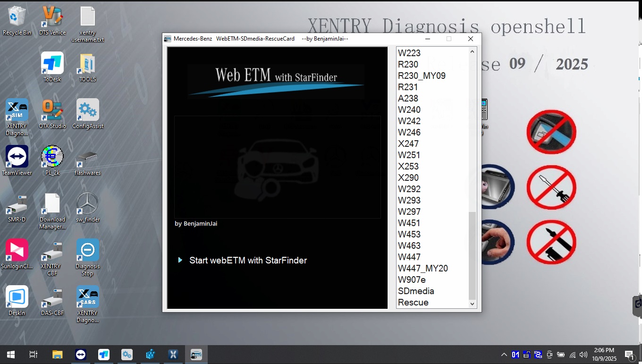Screen dimensions: 642x364
Task: Click Start webETM with StarFinder
Action: point(248,260)
